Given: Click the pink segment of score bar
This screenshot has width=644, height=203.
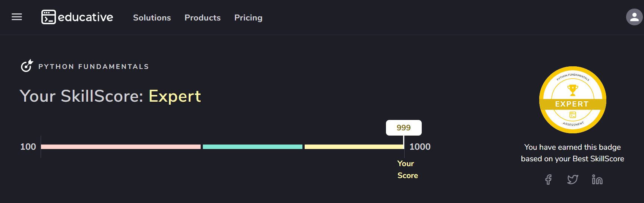Looking at the screenshot, I should pyautogui.click(x=120, y=147).
